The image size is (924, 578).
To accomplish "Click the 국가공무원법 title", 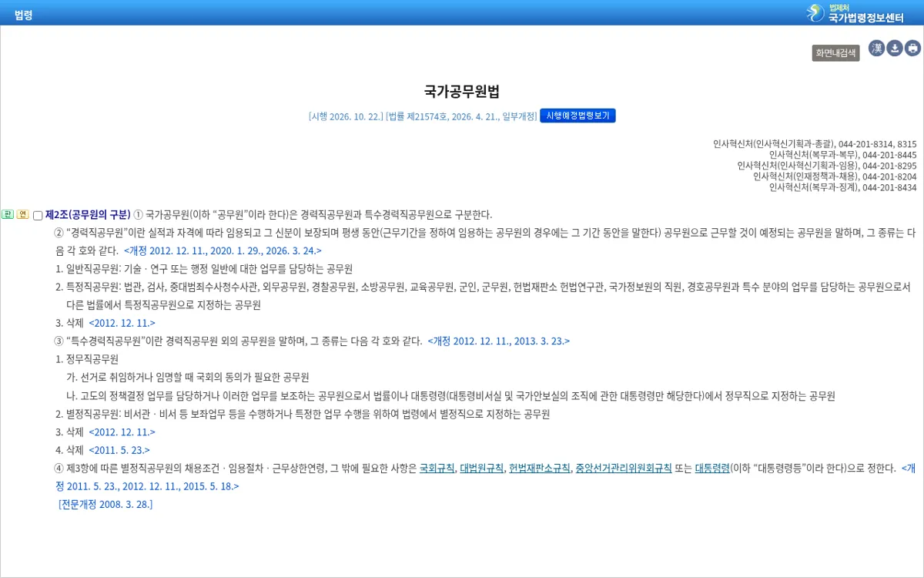I will (462, 92).
